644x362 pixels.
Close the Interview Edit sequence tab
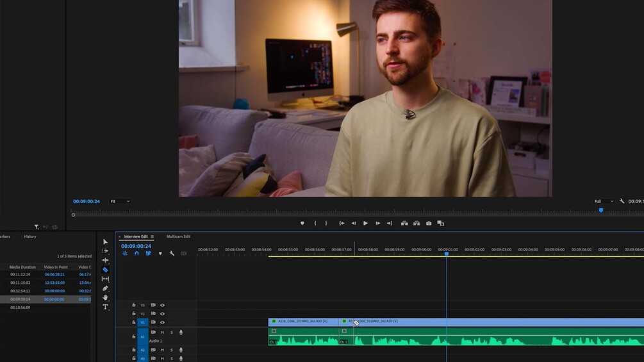pyautogui.click(x=120, y=237)
